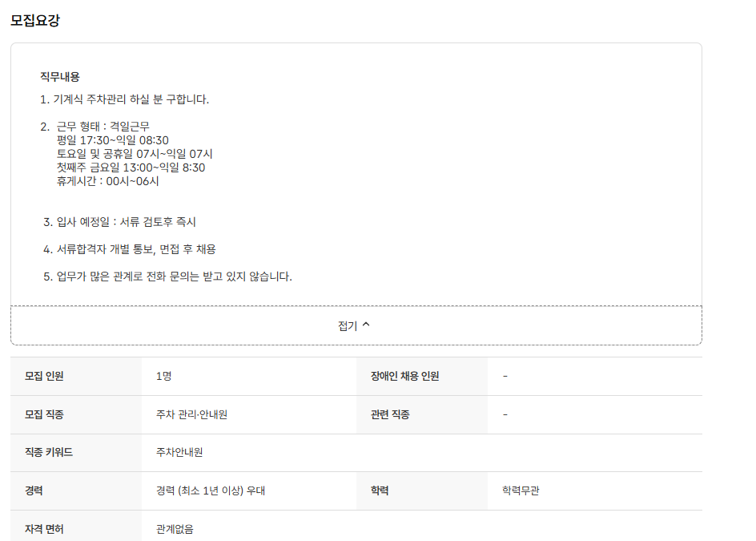756x541 pixels.
Task: Click the 장애인 채용 인원 label
Action: pyautogui.click(x=405, y=376)
